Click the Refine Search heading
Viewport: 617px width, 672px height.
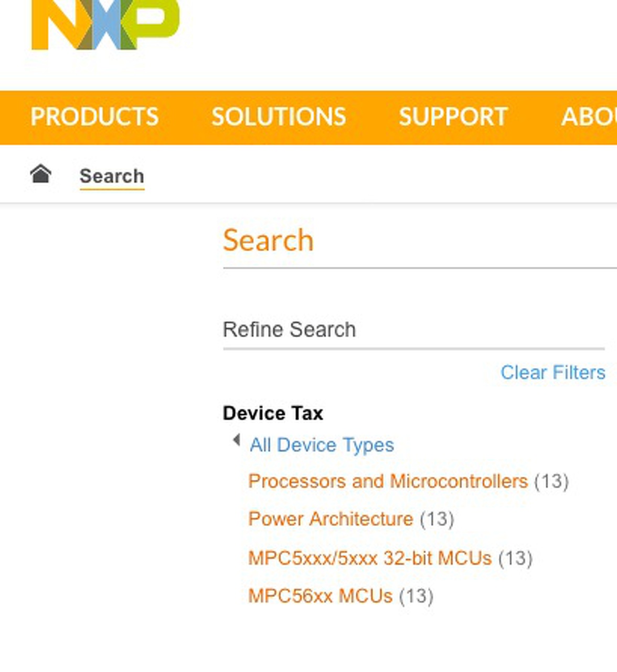[x=289, y=330]
